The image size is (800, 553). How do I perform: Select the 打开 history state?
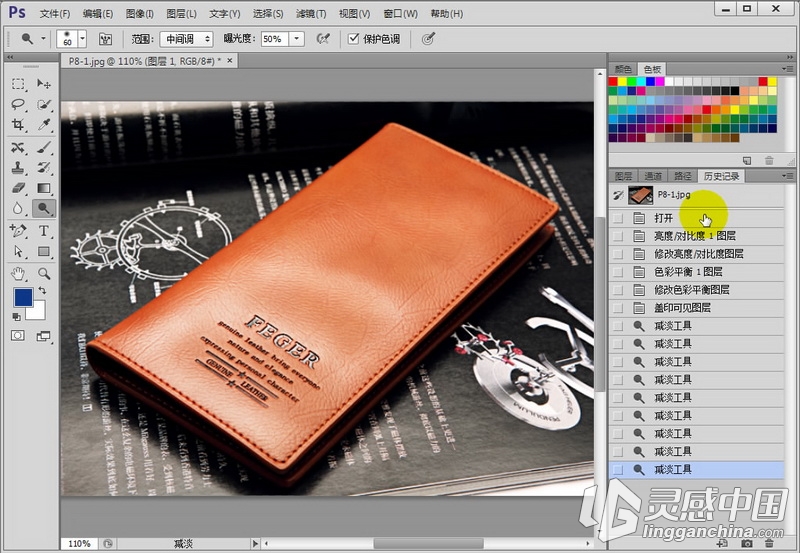click(x=696, y=218)
